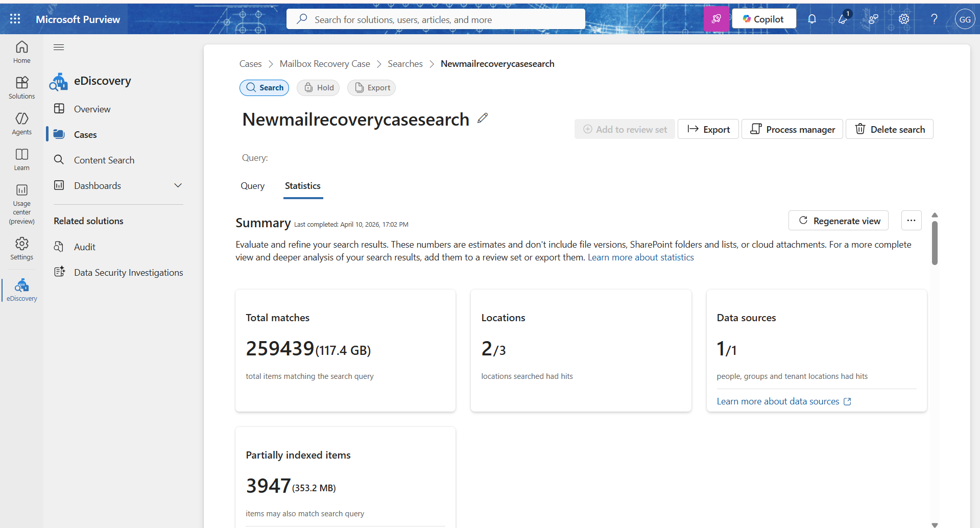
Task: Click the Microsoft Purview title
Action: coord(78,19)
